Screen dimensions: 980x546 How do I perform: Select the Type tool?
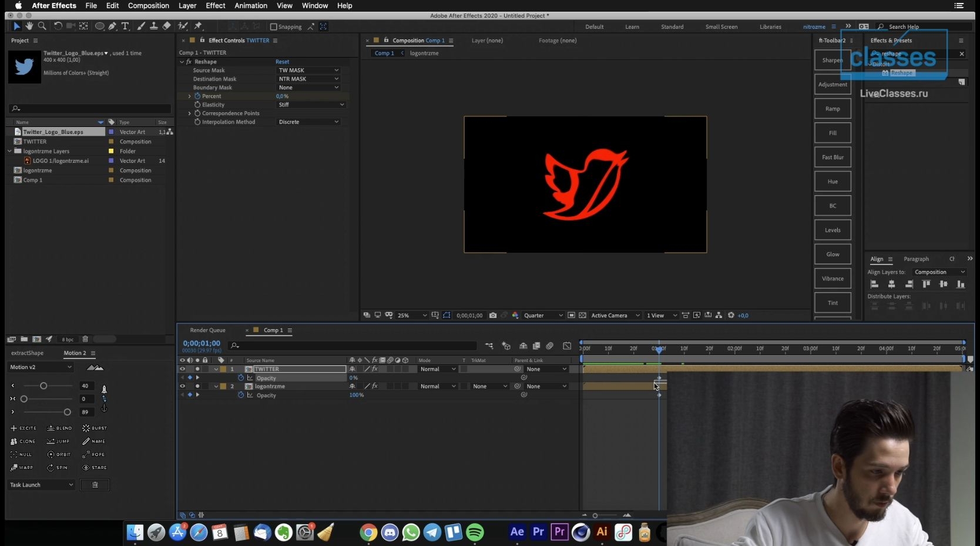click(x=125, y=26)
